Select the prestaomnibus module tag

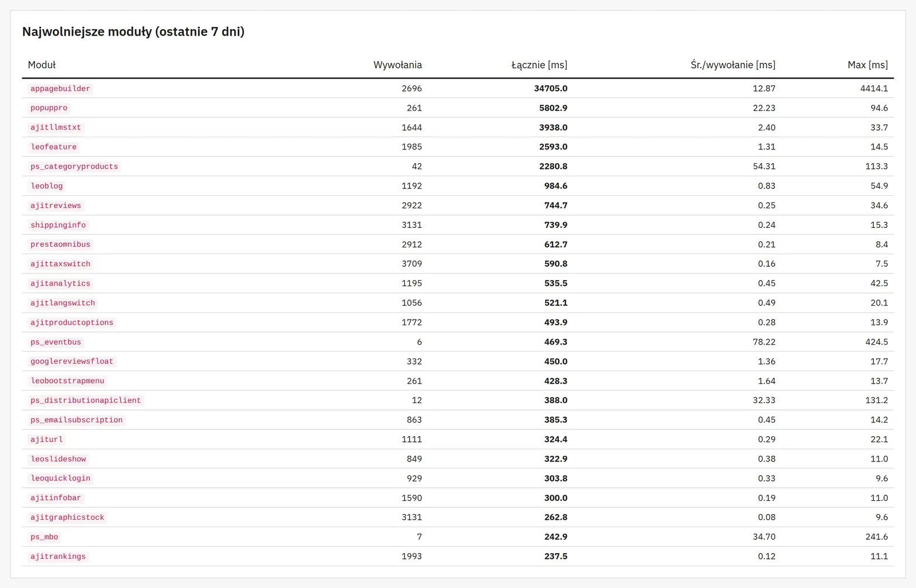pos(60,244)
